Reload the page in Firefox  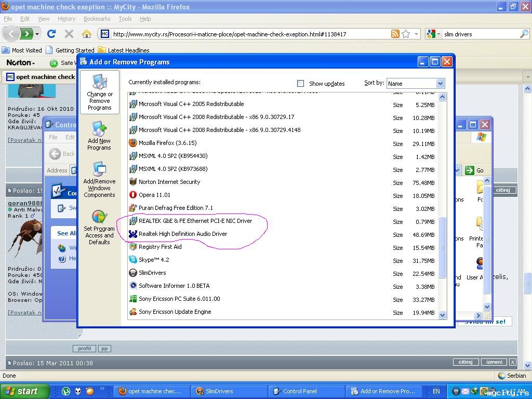click(x=51, y=34)
